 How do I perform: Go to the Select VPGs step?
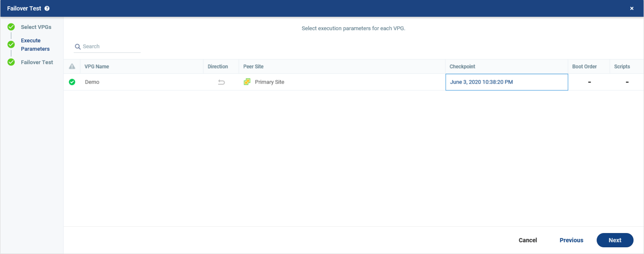pos(36,27)
